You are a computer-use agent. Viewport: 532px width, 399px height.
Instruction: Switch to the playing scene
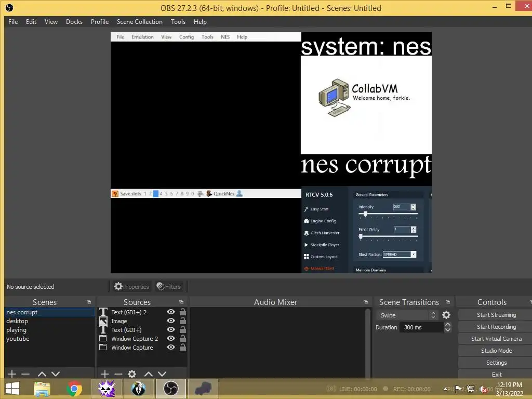coord(49,330)
